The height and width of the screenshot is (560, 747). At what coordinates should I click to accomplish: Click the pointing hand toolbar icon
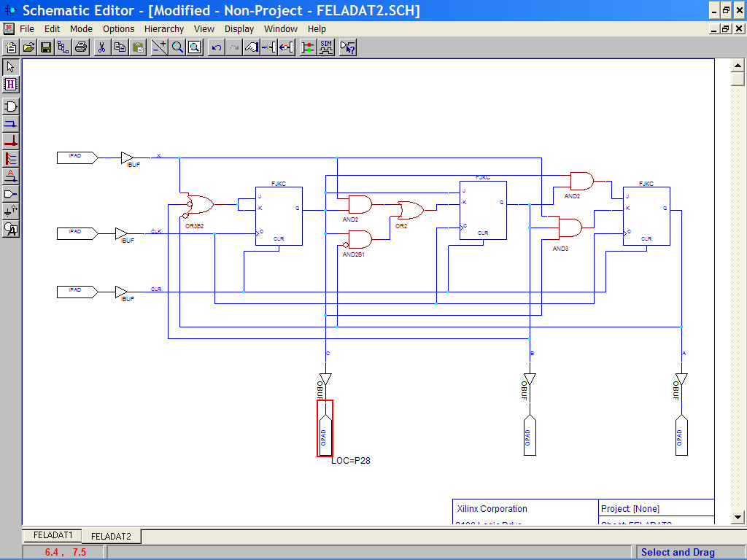(252, 47)
